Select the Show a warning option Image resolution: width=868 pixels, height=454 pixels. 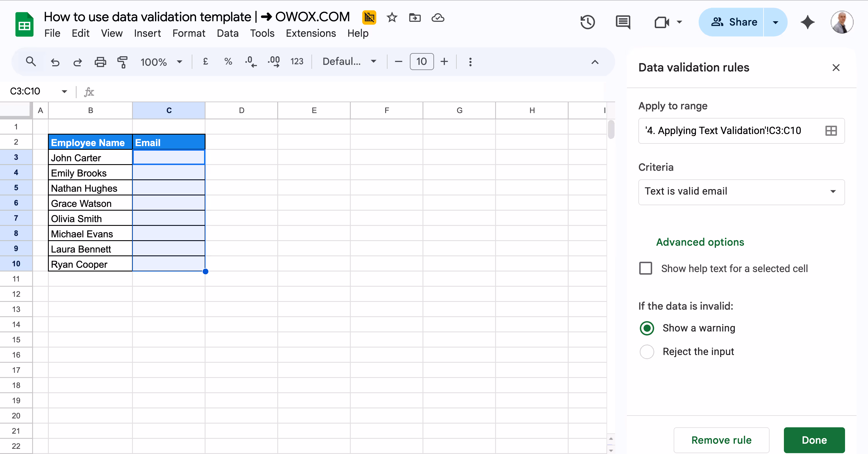pos(646,328)
